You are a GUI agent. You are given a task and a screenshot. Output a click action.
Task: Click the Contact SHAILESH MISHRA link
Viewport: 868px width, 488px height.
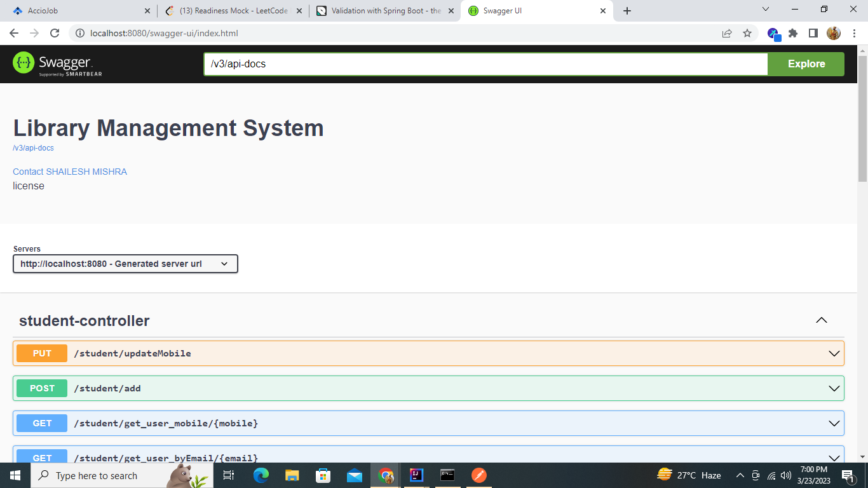[x=69, y=172]
